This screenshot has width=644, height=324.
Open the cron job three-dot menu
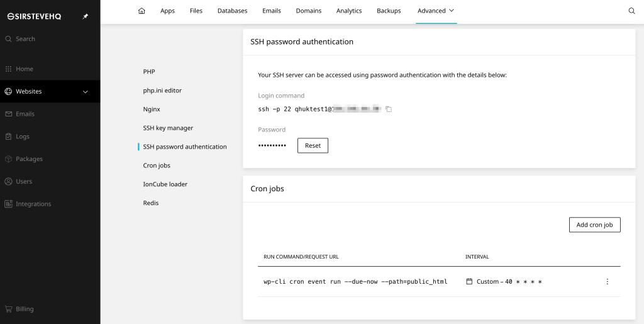[607, 281]
